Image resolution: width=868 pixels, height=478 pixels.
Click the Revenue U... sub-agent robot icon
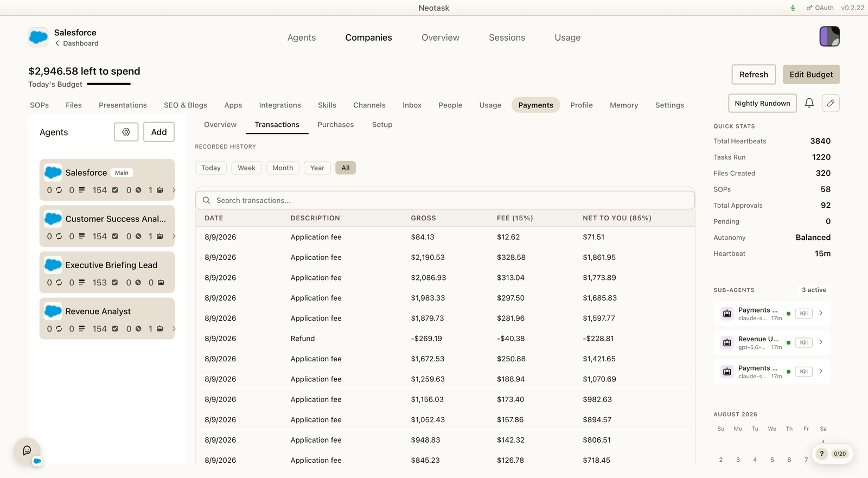click(x=727, y=342)
